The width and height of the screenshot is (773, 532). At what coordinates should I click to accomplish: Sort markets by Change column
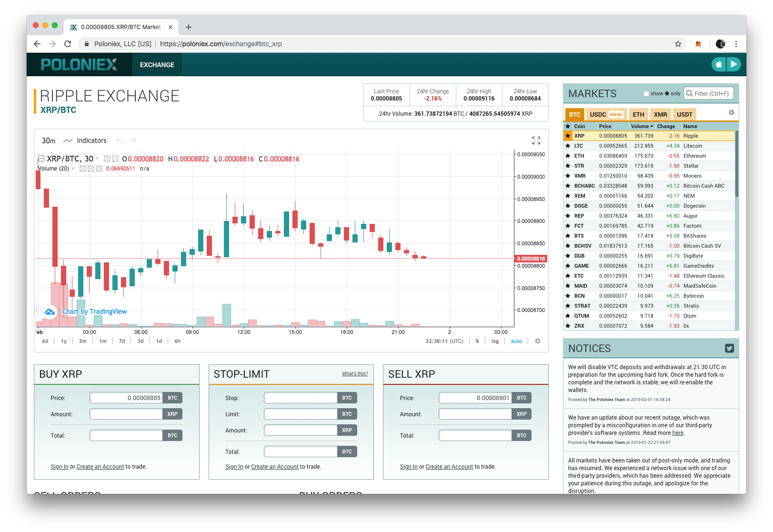(x=666, y=126)
